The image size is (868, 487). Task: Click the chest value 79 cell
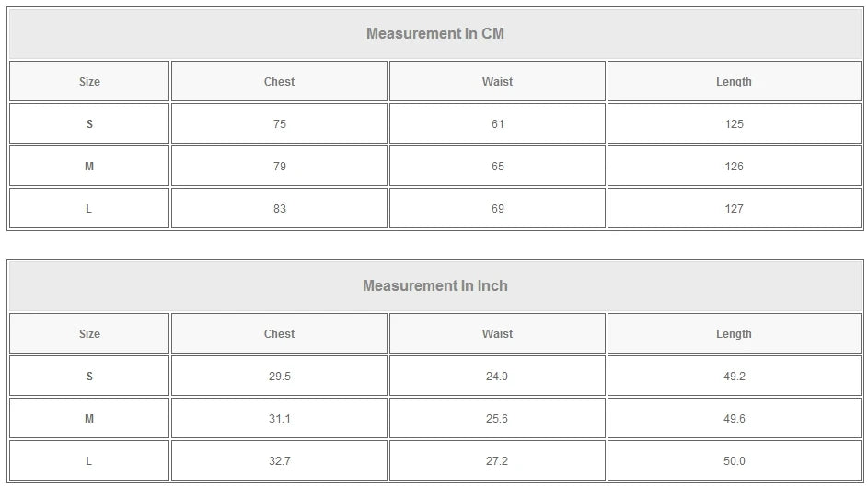coord(279,167)
